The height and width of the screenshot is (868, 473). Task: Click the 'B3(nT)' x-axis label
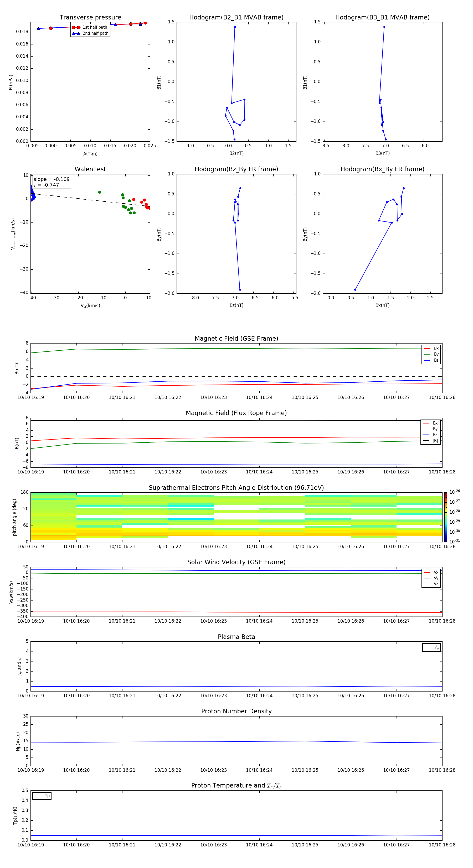click(382, 153)
